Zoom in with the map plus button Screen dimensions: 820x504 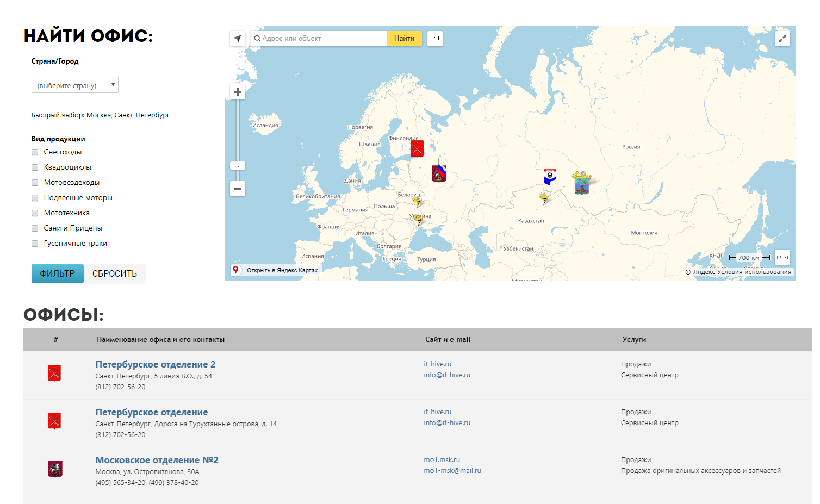(x=238, y=92)
